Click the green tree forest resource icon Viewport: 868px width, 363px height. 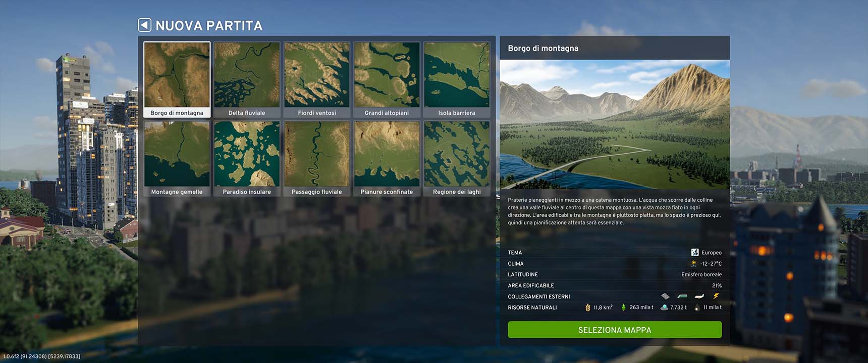pyautogui.click(x=623, y=308)
